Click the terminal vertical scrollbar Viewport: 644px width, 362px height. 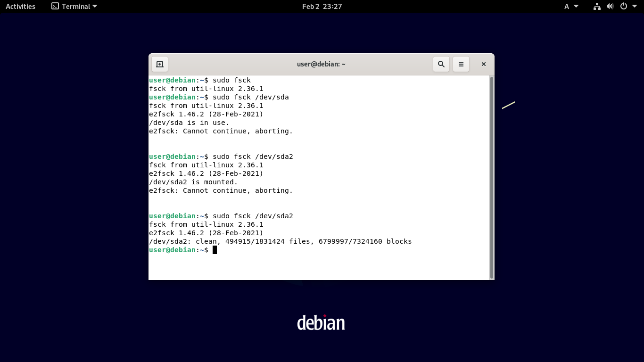click(492, 177)
